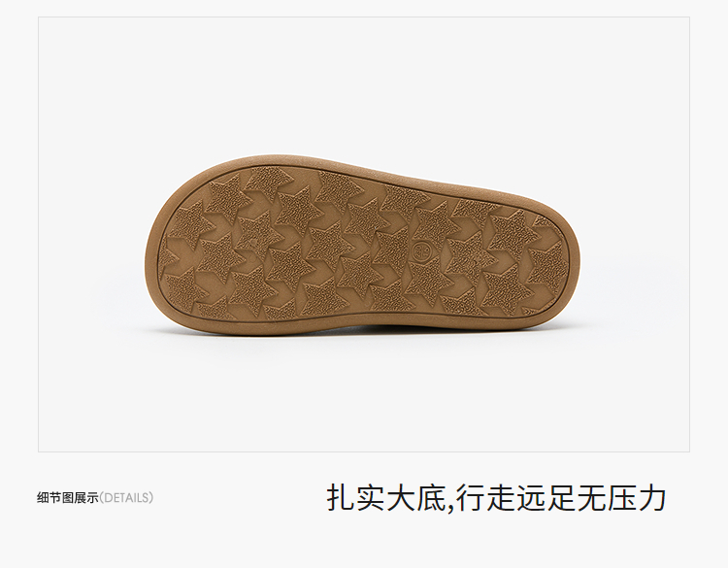Click the narrow toe end of the sole
This screenshot has height=568, width=728.
point(564,260)
